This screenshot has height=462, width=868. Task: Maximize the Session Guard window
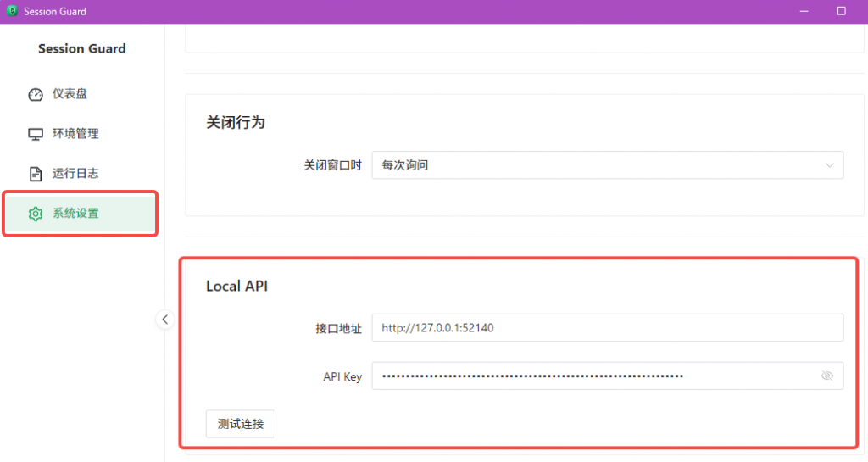coord(842,11)
